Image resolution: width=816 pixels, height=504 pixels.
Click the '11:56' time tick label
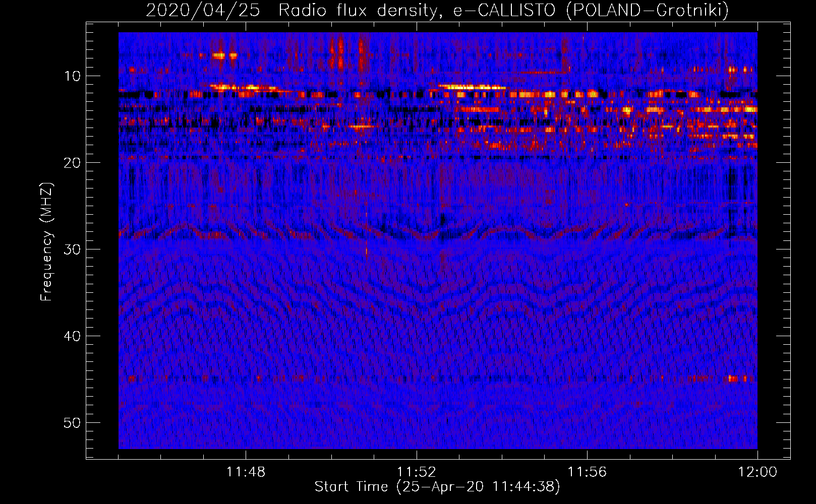[587, 472]
